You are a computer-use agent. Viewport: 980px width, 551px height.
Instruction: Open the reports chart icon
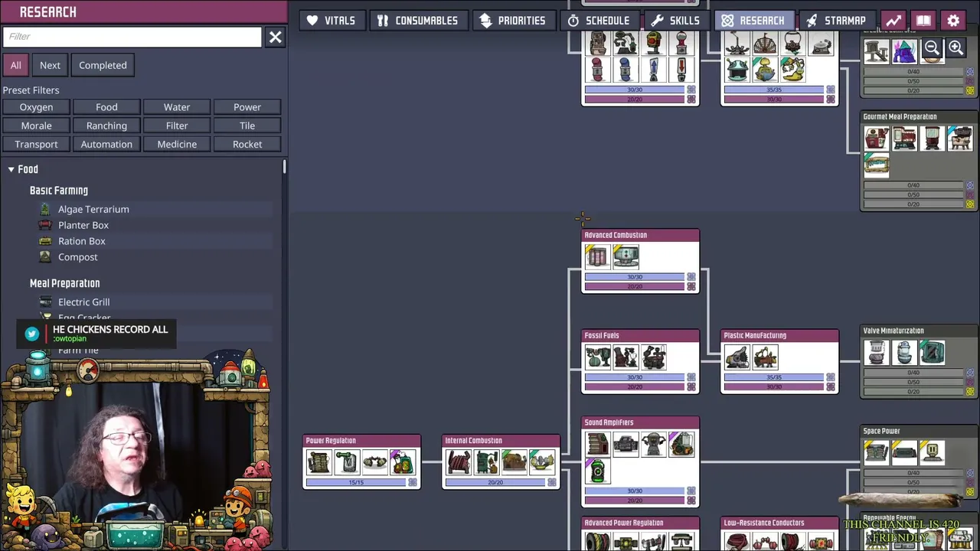893,21
